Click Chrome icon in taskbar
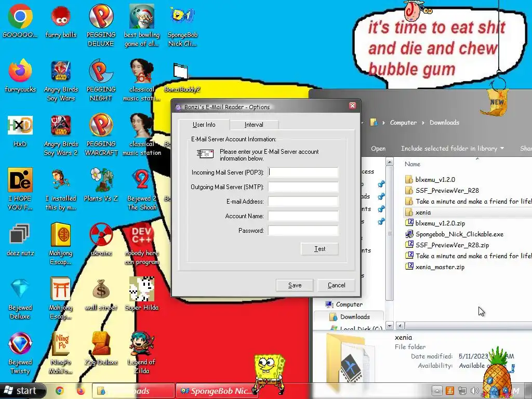This screenshot has width=532, height=399. tap(60, 391)
